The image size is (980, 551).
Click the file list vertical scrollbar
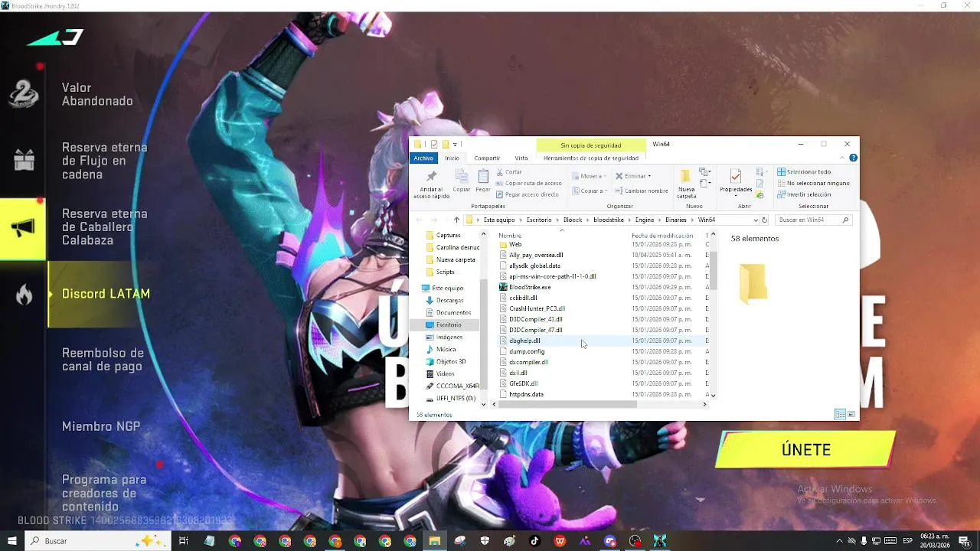714,270
